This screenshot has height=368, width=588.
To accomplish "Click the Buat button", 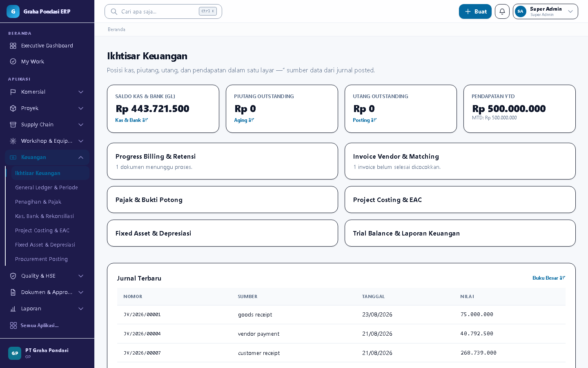I will pos(475,11).
